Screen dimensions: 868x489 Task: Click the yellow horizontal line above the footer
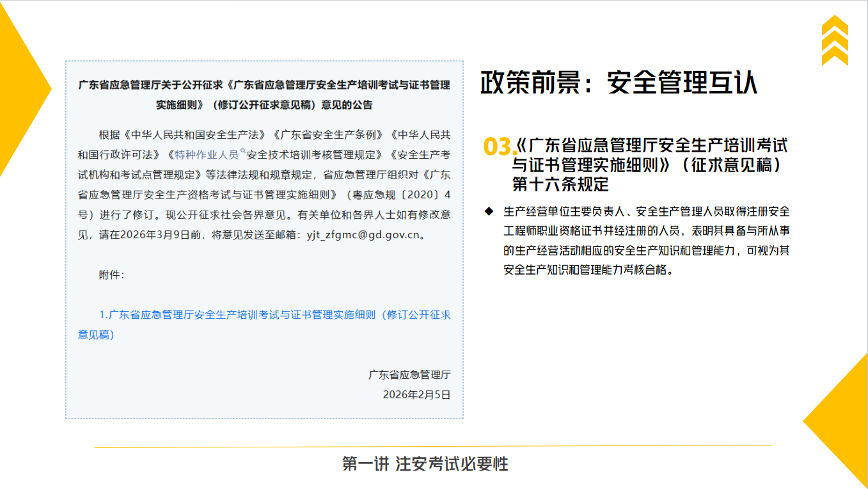click(x=433, y=446)
